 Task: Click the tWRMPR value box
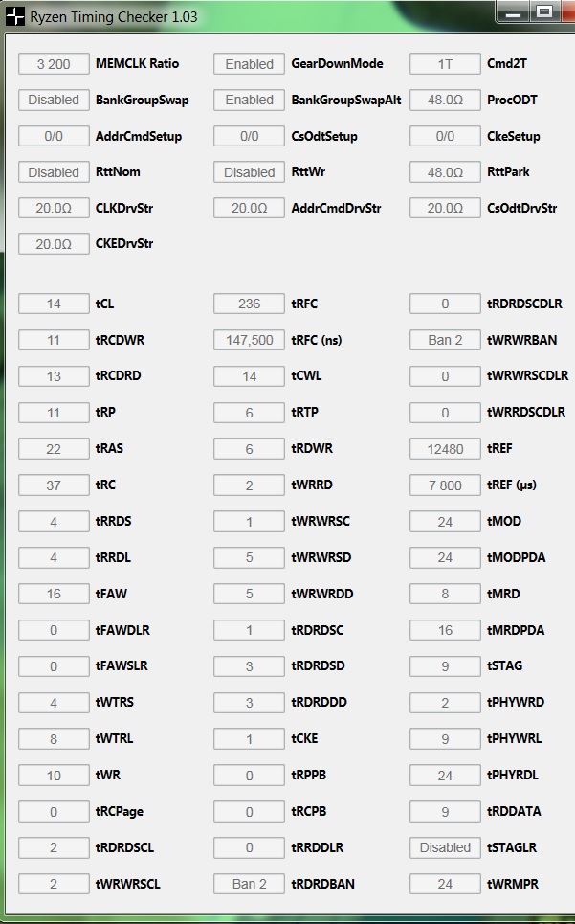click(445, 884)
